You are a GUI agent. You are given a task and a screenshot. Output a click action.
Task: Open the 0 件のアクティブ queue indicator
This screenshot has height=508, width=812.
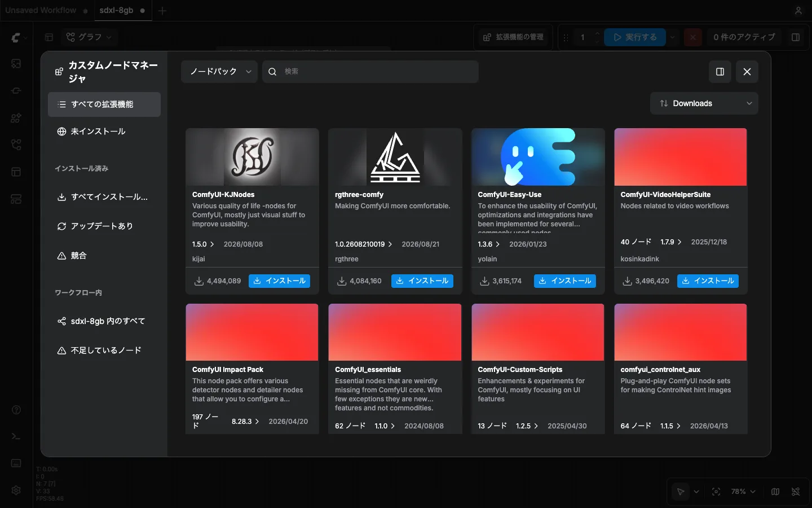tap(744, 37)
